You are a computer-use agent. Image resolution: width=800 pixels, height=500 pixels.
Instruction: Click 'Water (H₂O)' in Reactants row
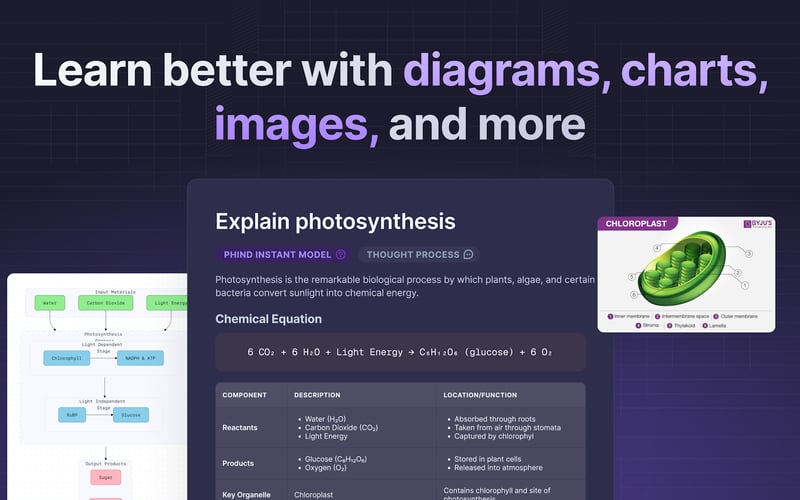click(x=325, y=419)
